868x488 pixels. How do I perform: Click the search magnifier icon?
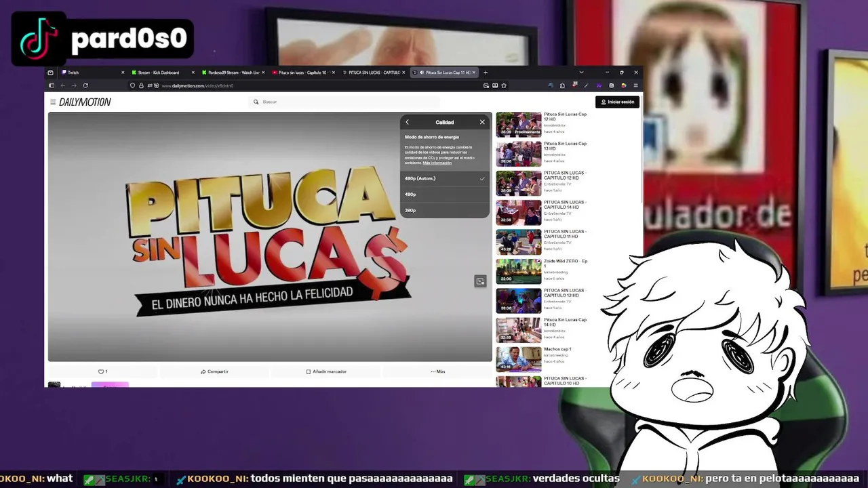(256, 102)
